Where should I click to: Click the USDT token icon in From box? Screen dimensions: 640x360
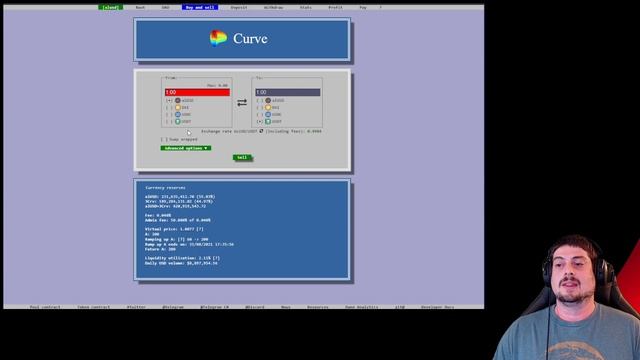tap(178, 121)
